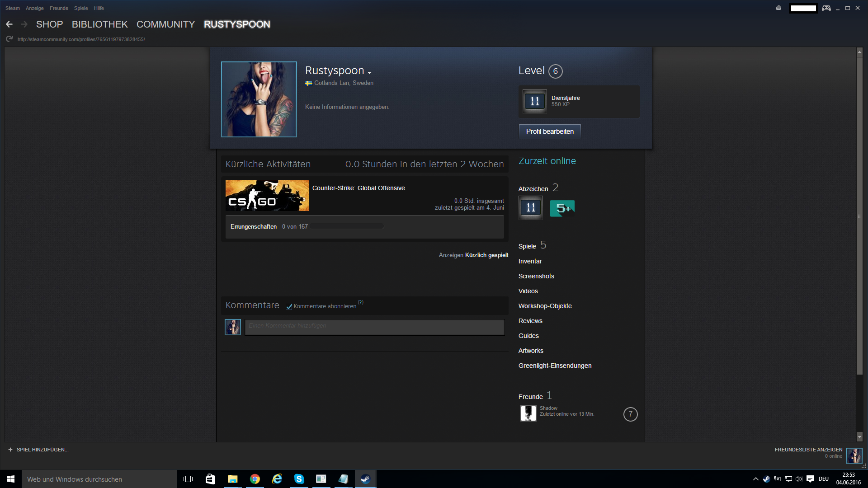Screen dimensions: 868x488
Task: Click the Windows search box
Action: point(99,479)
